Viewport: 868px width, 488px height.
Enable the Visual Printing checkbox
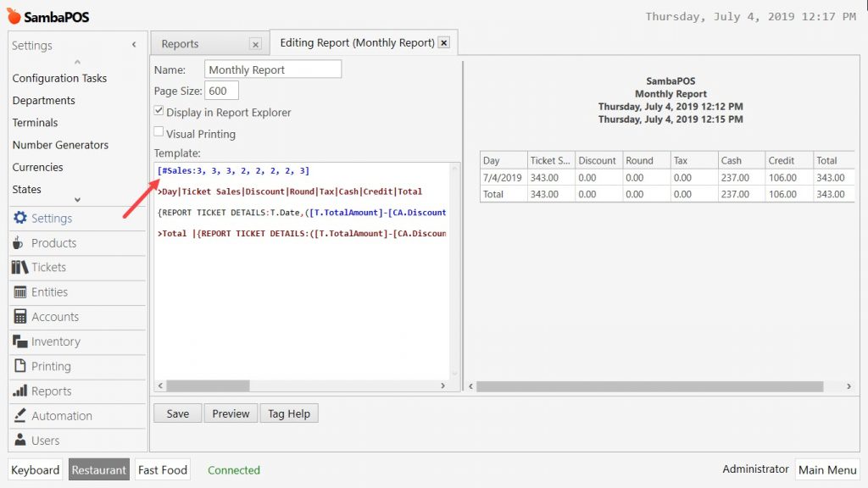(x=159, y=131)
